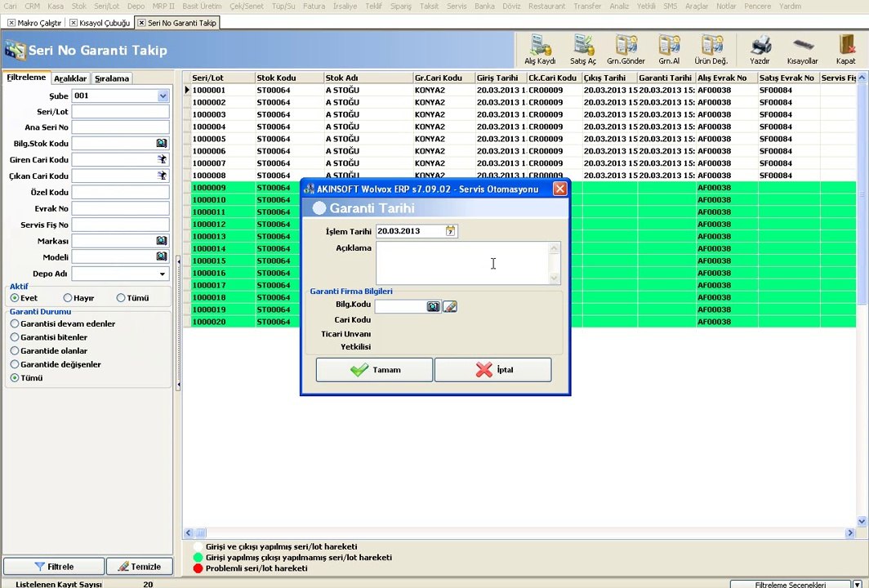
Task: Click the Stok Kodu column header
Action: 289,78
